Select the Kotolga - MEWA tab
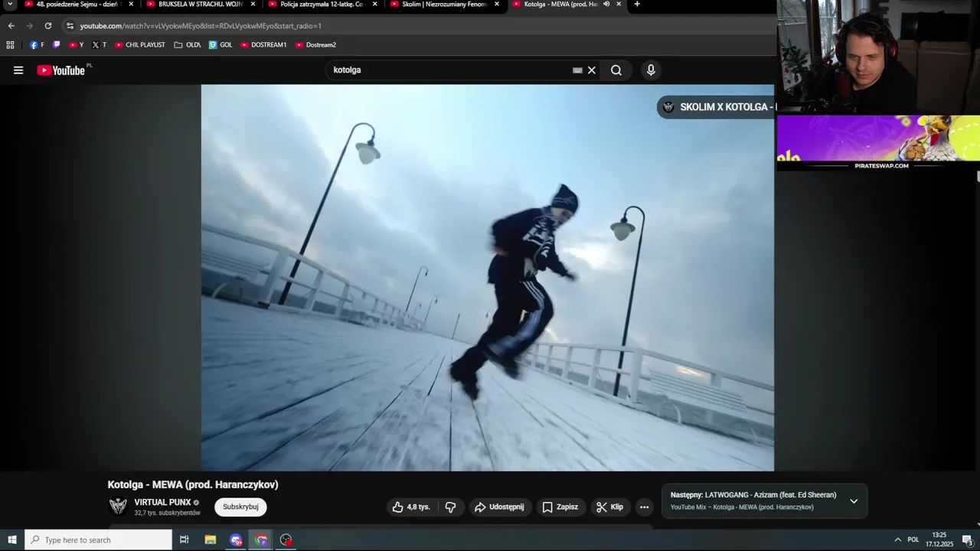Image resolution: width=980 pixels, height=551 pixels. tap(559, 4)
